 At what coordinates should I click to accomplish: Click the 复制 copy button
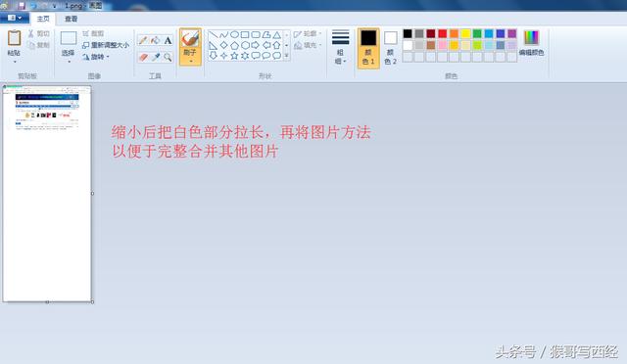tap(38, 45)
